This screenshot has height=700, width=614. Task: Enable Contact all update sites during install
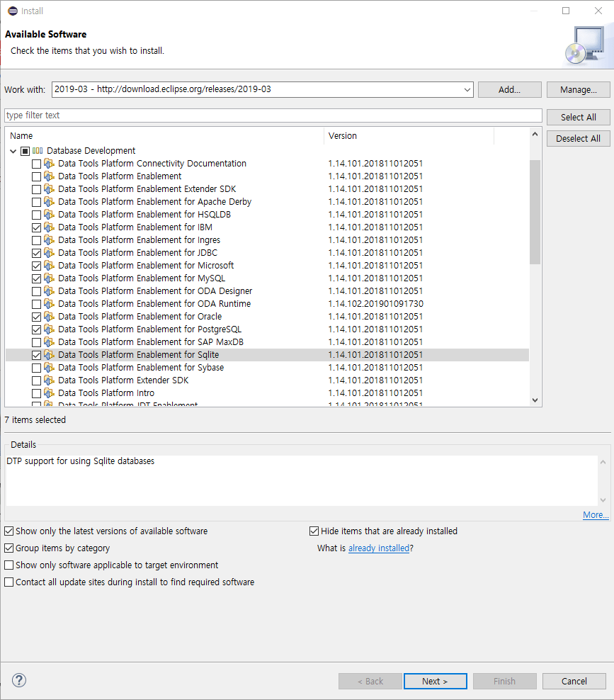point(9,582)
